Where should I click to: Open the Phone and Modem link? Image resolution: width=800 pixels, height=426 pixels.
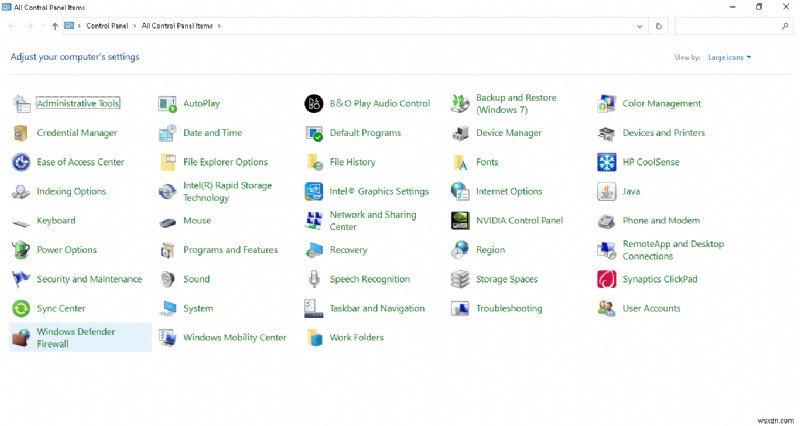point(661,221)
